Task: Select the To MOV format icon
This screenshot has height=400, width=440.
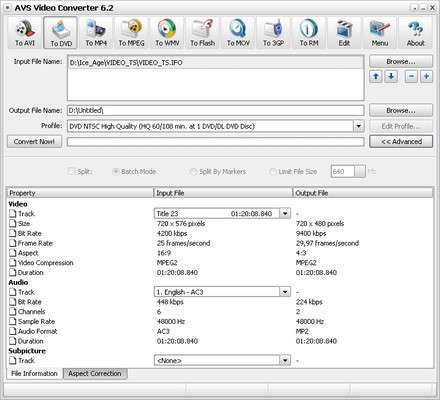Action: tap(238, 33)
